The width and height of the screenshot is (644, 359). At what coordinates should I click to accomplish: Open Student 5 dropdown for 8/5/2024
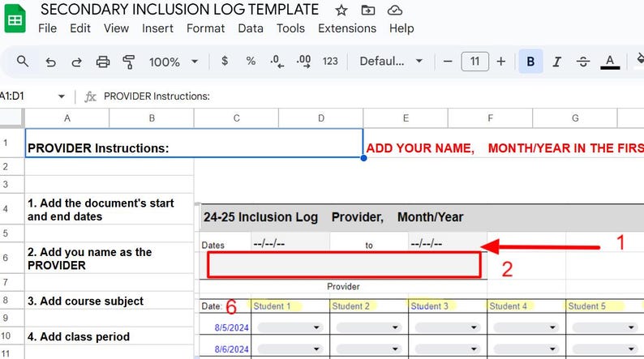pos(605,327)
